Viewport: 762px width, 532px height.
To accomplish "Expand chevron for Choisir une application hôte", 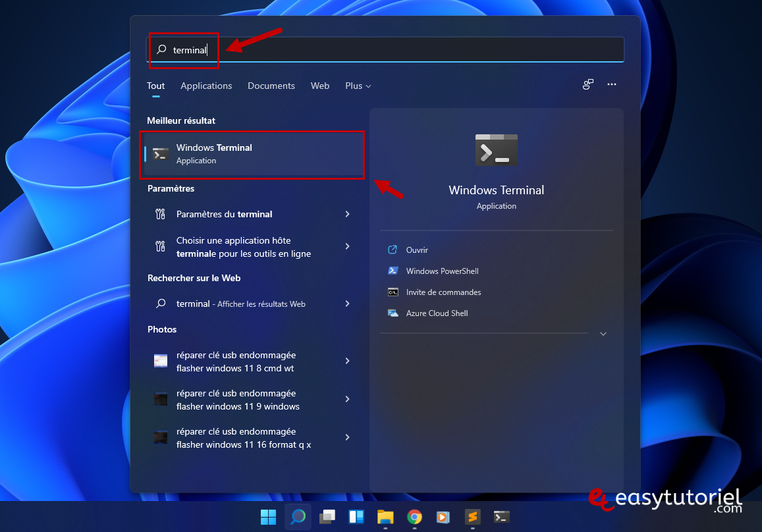I will pos(347,246).
